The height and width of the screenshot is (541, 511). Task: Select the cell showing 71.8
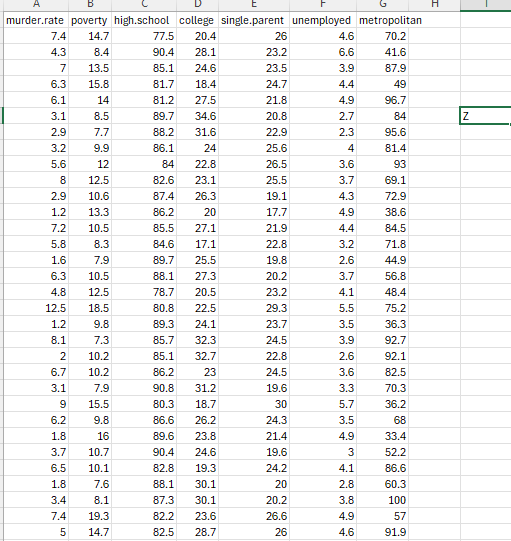[383, 244]
